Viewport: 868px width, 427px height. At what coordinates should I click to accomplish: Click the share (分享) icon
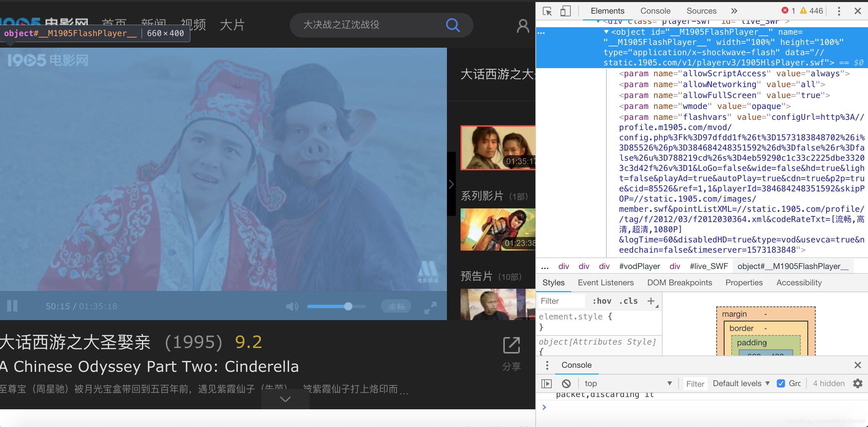511,345
